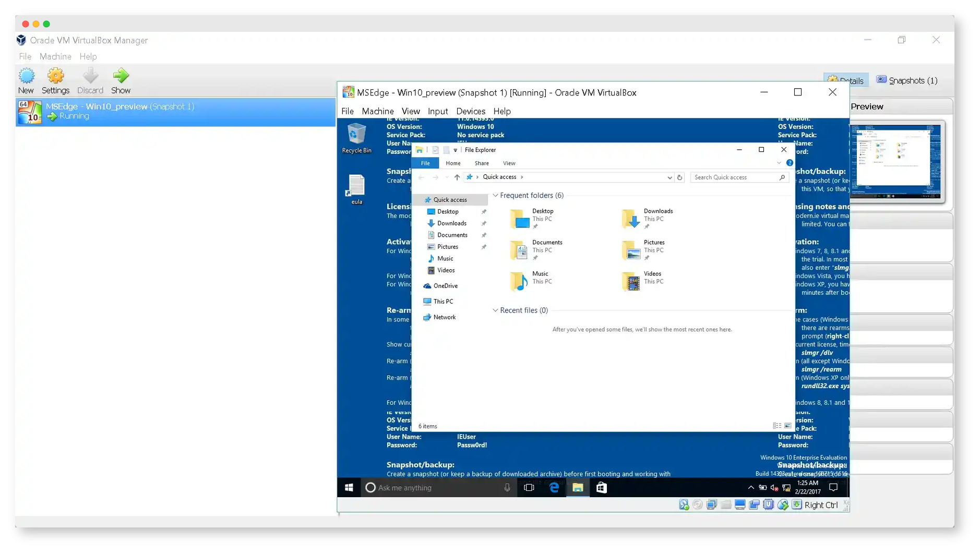Click the refresh button next to address bar
Image resolution: width=980 pixels, height=553 pixels.
[x=679, y=177]
